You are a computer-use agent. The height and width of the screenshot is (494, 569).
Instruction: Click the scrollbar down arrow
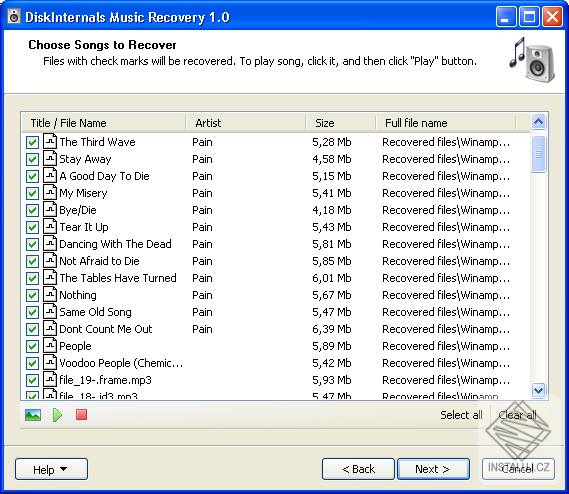(x=539, y=390)
